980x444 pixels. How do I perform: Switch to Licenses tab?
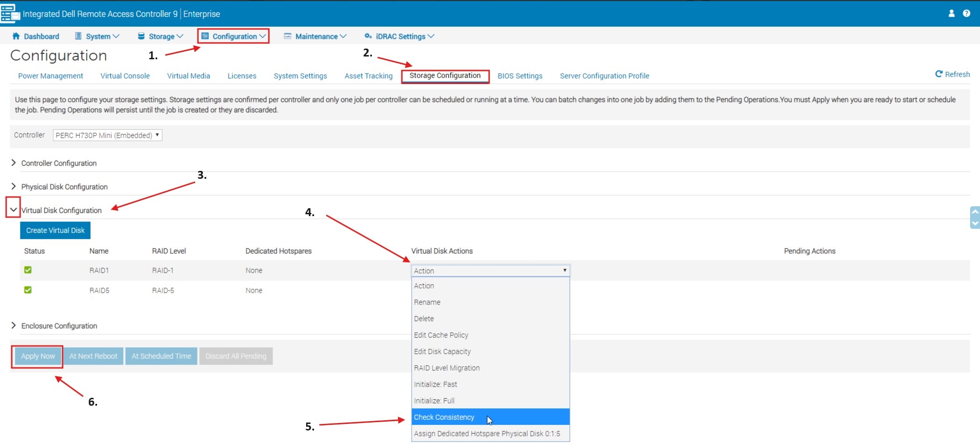click(x=242, y=76)
